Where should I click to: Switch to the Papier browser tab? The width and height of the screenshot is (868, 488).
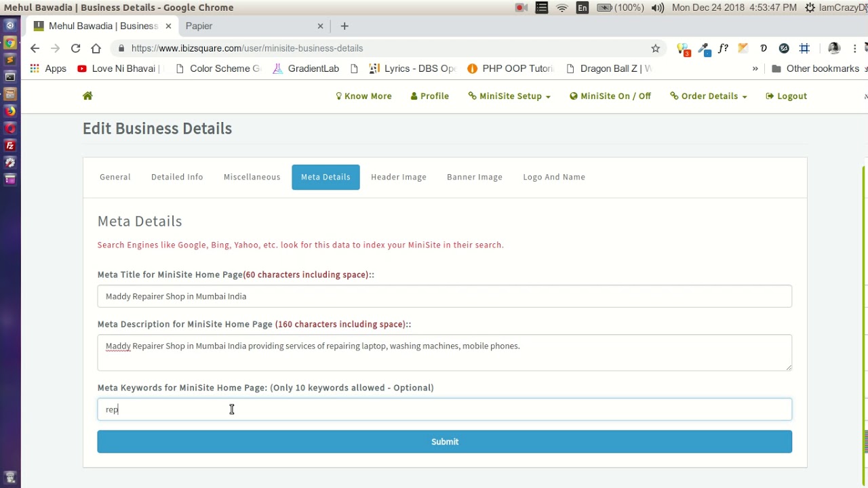[255, 26]
